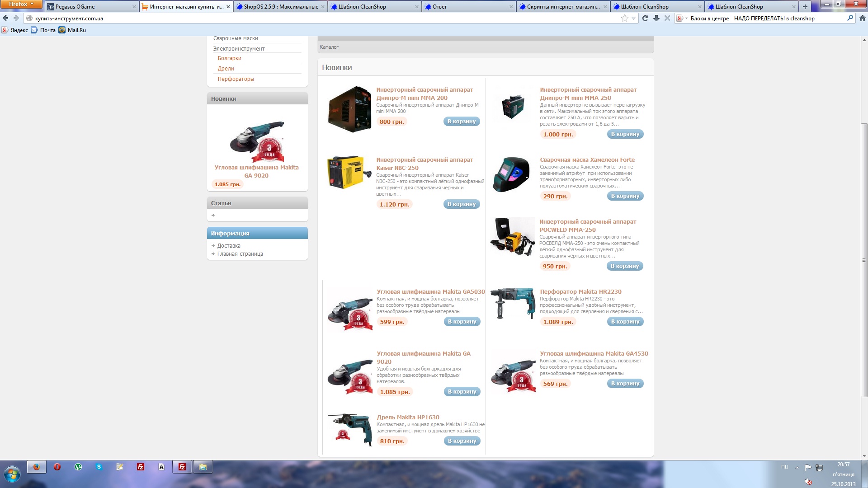Viewport: 868px width, 488px height.
Task: Add Дрель Makita HP1630 to cart
Action: [x=462, y=441]
